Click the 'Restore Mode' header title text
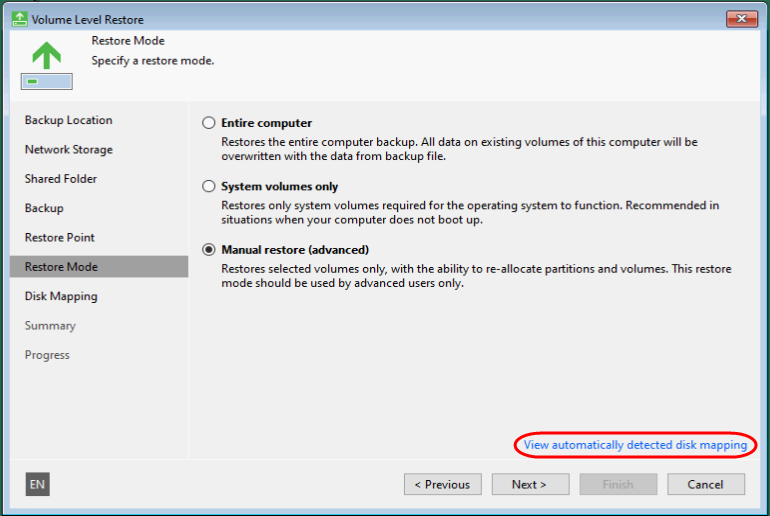The width and height of the screenshot is (770, 516). click(128, 41)
